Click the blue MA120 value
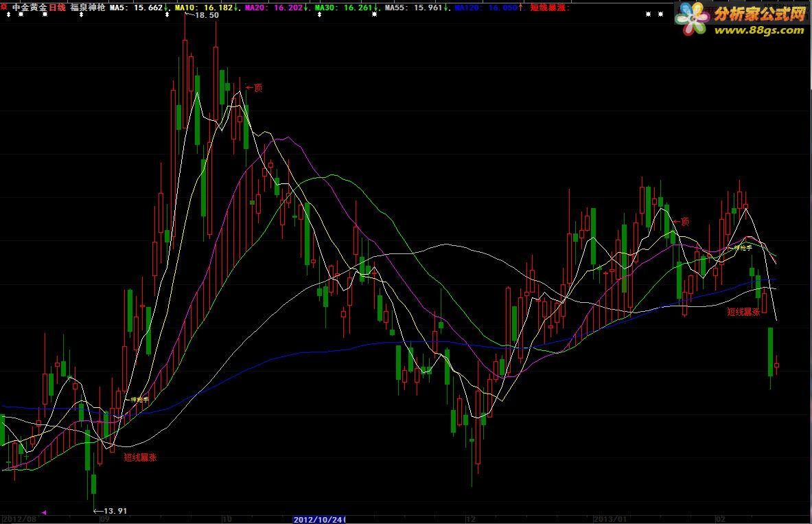This screenshot has width=812, height=524. click(x=486, y=8)
